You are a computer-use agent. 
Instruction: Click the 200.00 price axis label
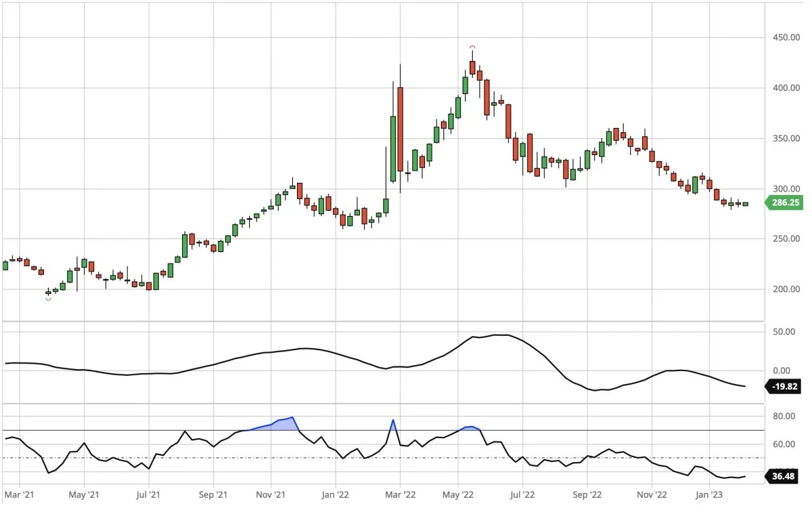coord(786,289)
